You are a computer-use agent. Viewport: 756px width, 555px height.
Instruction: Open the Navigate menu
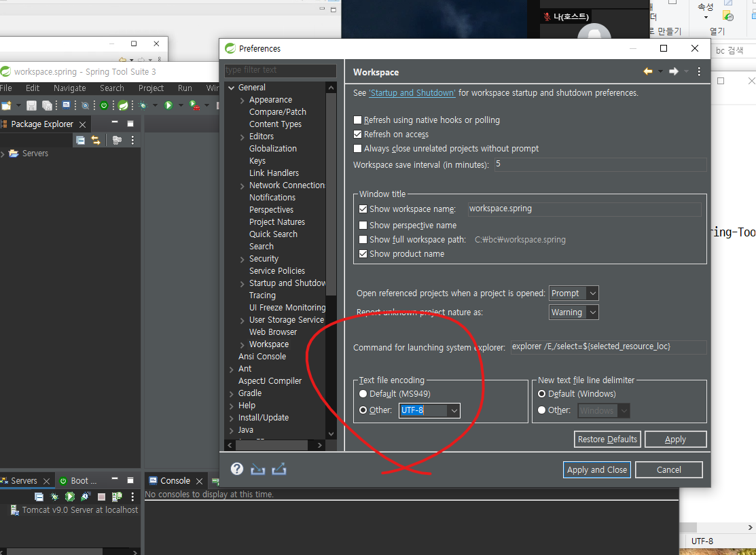(x=70, y=88)
